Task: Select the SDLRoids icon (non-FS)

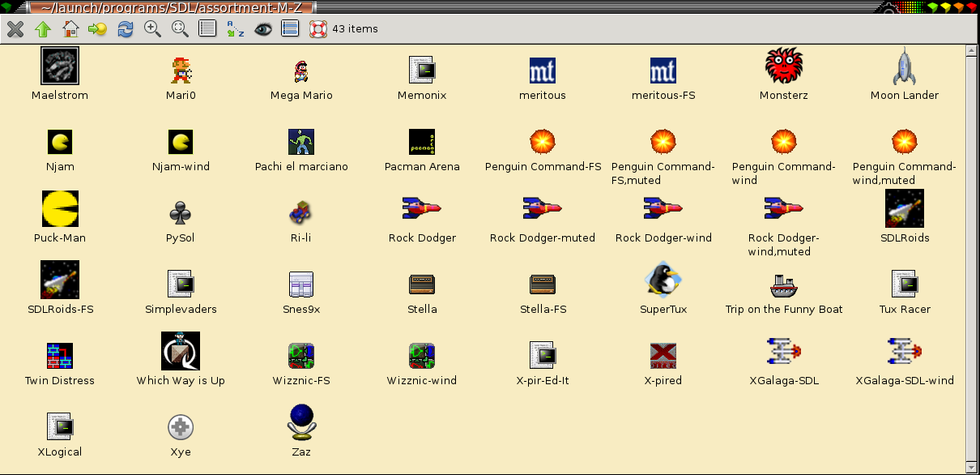Action: [x=905, y=208]
